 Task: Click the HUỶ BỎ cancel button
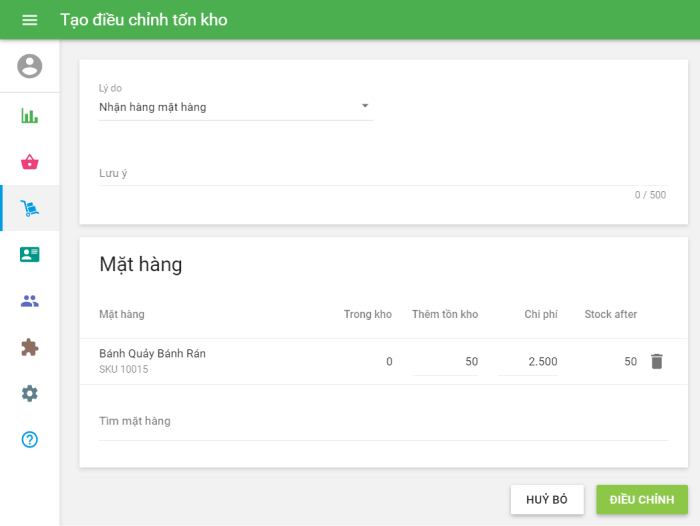click(x=546, y=500)
